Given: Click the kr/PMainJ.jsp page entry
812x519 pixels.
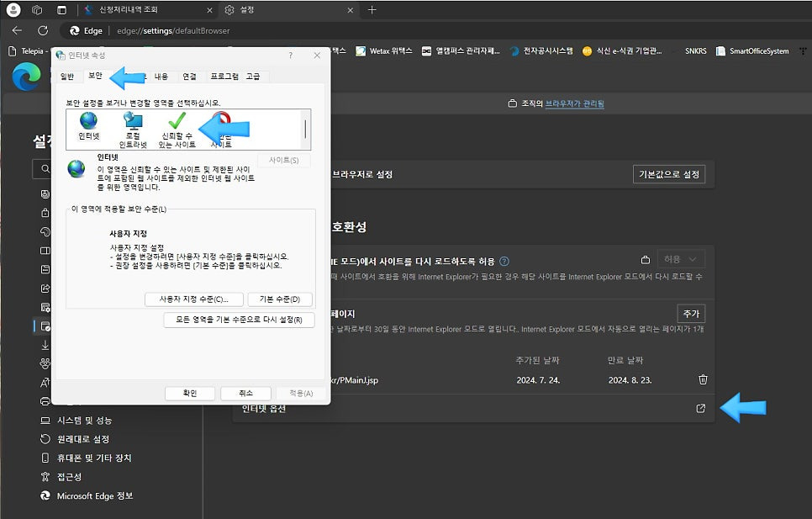Looking at the screenshot, I should coord(354,380).
